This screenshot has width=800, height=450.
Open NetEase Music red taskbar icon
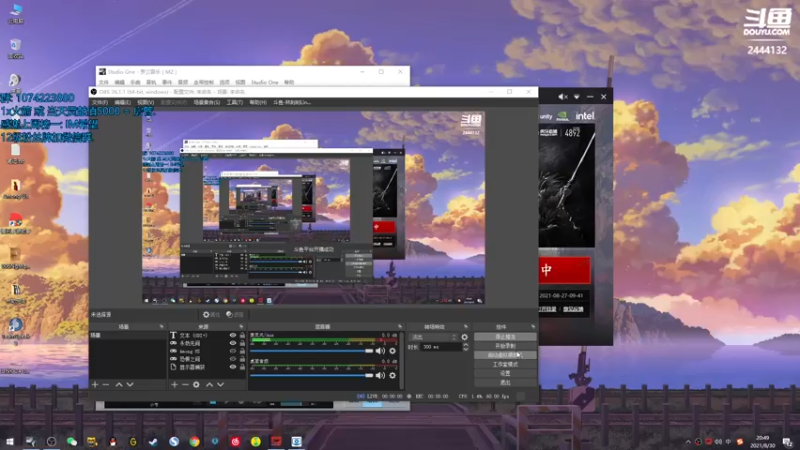click(235, 441)
